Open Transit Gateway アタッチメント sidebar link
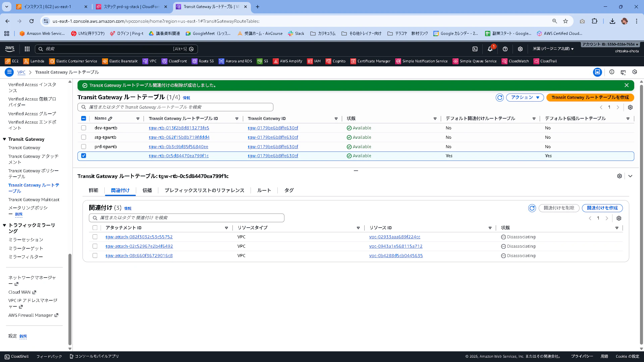Viewport: 644px width, 362px height. click(33, 159)
